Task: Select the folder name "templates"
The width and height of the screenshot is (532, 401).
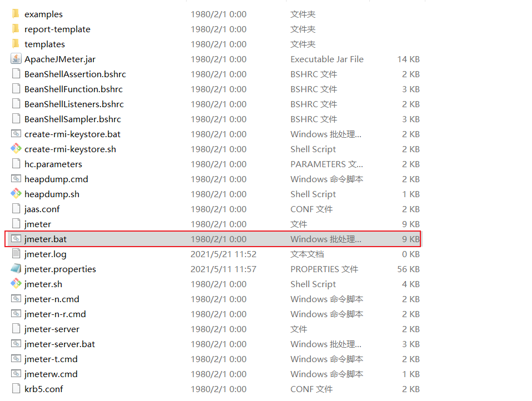Action: [x=44, y=44]
